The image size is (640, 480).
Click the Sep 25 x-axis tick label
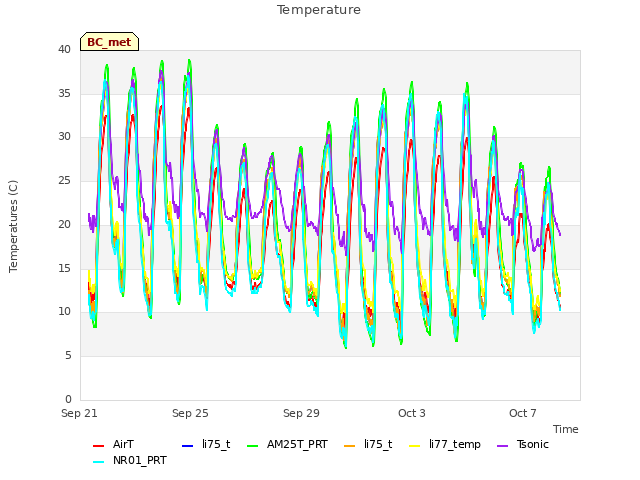click(190, 413)
